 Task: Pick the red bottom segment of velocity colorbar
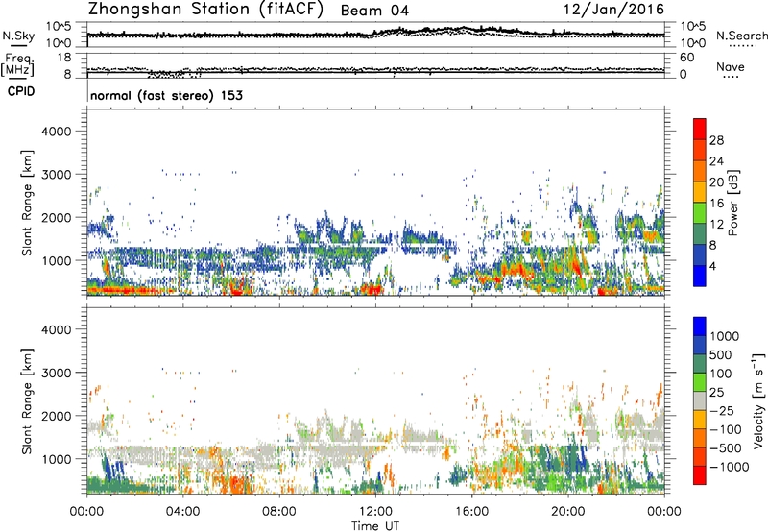click(x=700, y=475)
